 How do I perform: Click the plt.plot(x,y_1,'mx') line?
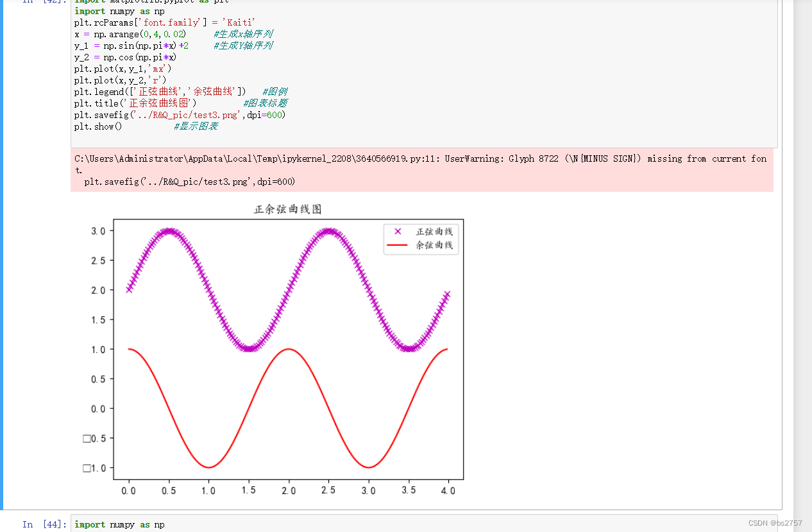(x=123, y=69)
